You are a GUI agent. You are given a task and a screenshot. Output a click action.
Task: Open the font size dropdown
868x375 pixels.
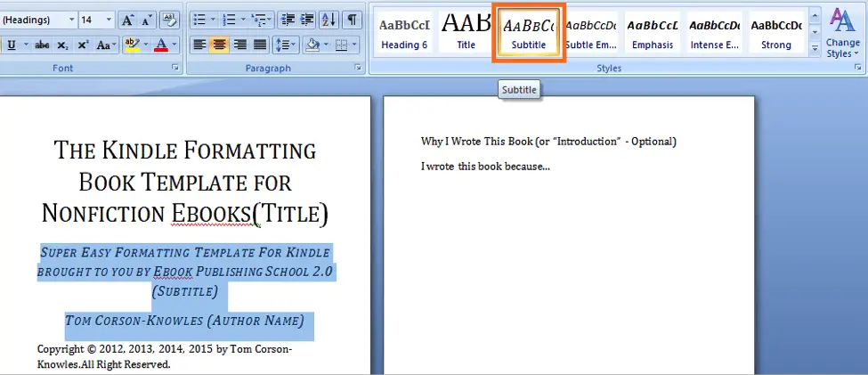point(109,20)
